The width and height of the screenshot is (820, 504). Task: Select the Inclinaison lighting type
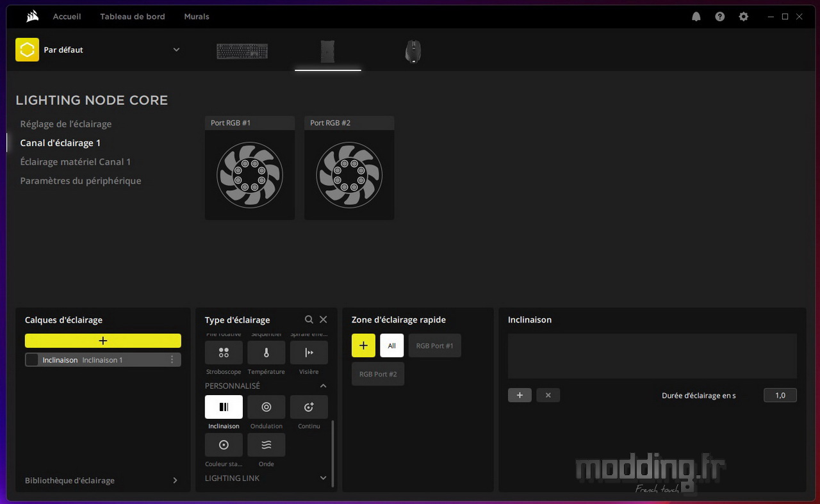(224, 407)
